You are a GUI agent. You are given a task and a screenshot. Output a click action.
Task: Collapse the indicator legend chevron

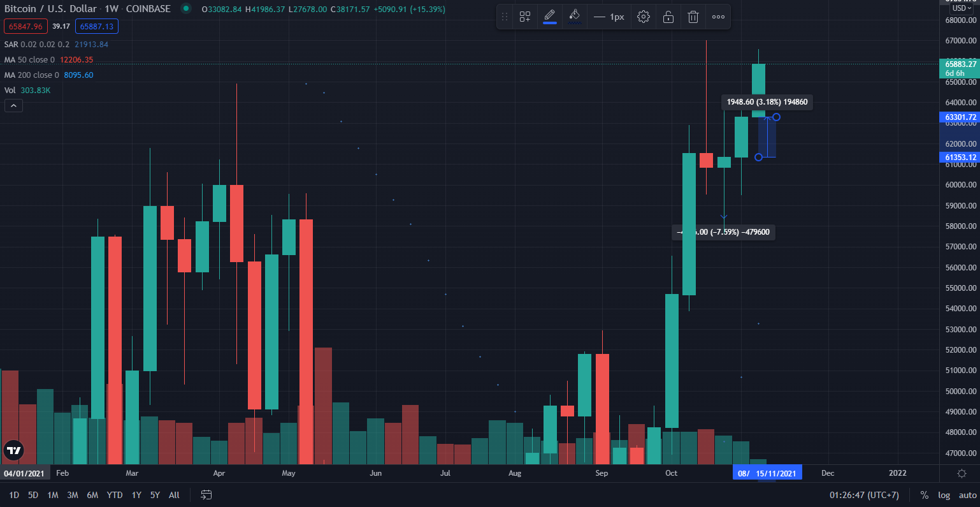coord(13,105)
